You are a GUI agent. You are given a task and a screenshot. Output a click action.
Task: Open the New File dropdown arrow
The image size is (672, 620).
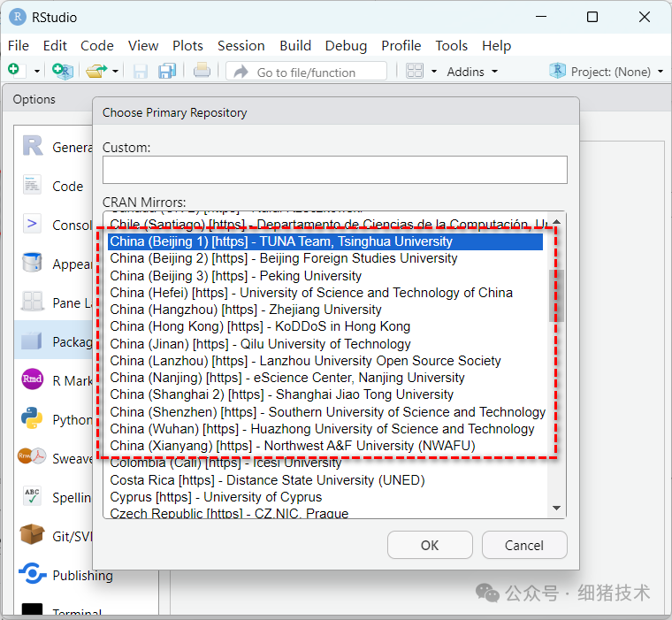(x=37, y=71)
